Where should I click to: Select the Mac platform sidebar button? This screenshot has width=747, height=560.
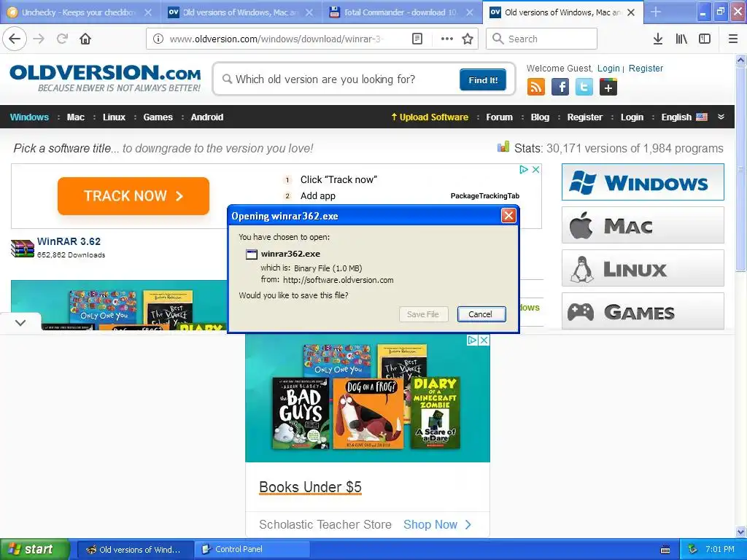tap(643, 225)
